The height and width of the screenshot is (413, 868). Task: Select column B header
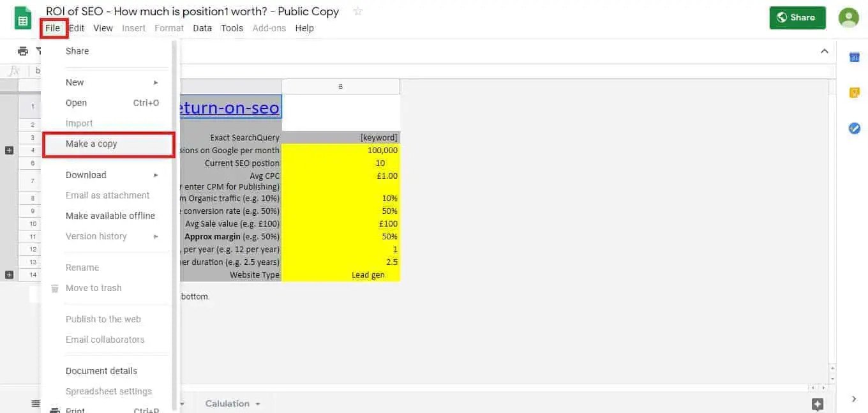tap(341, 86)
